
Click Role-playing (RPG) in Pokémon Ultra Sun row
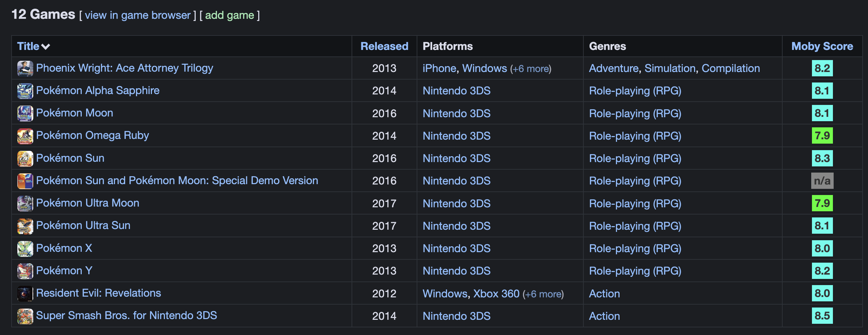pyautogui.click(x=635, y=226)
